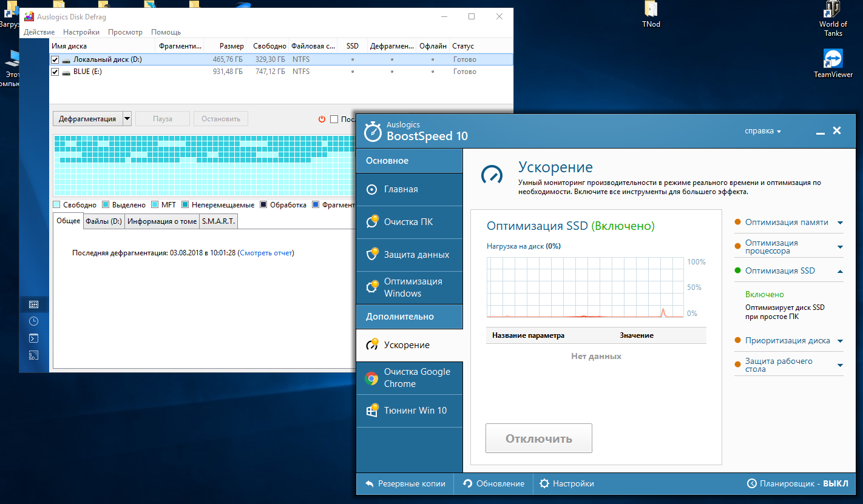Switch to the S.M.A.R.T. tab

point(219,221)
